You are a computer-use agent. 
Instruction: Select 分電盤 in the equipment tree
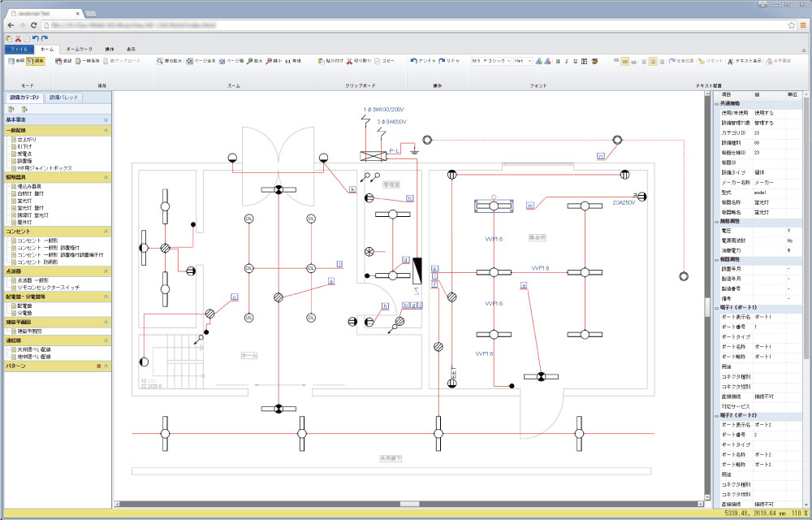24,313
